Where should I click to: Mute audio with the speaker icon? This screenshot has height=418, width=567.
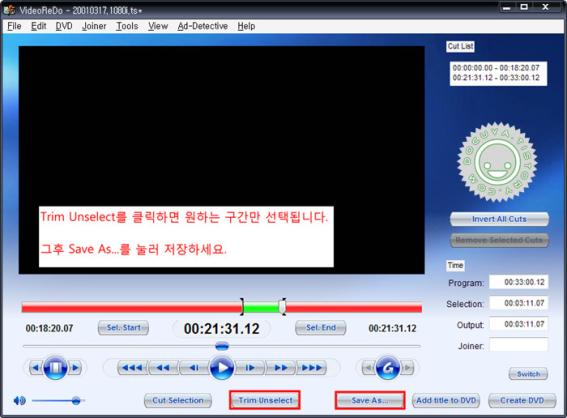tap(20, 400)
